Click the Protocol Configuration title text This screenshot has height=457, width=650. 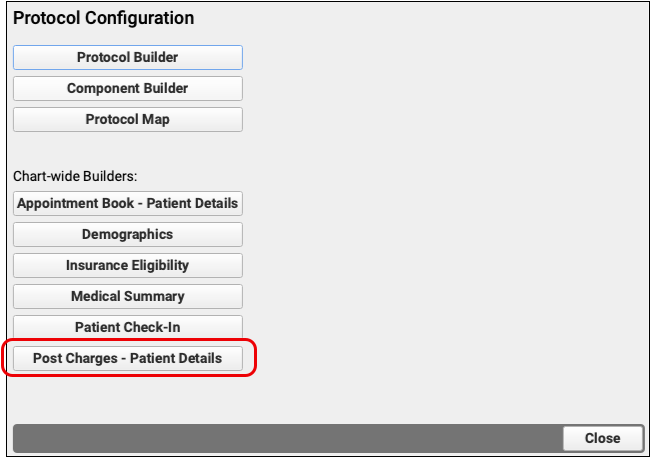click(x=103, y=18)
